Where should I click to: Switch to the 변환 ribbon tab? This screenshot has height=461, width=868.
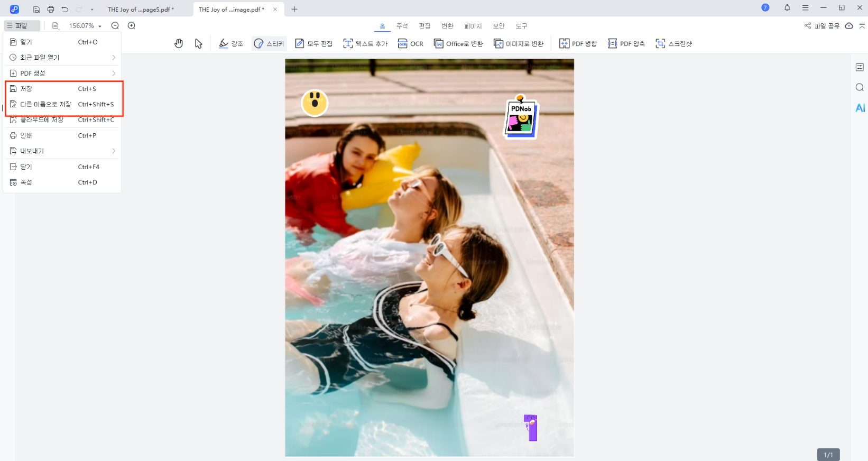tap(448, 26)
